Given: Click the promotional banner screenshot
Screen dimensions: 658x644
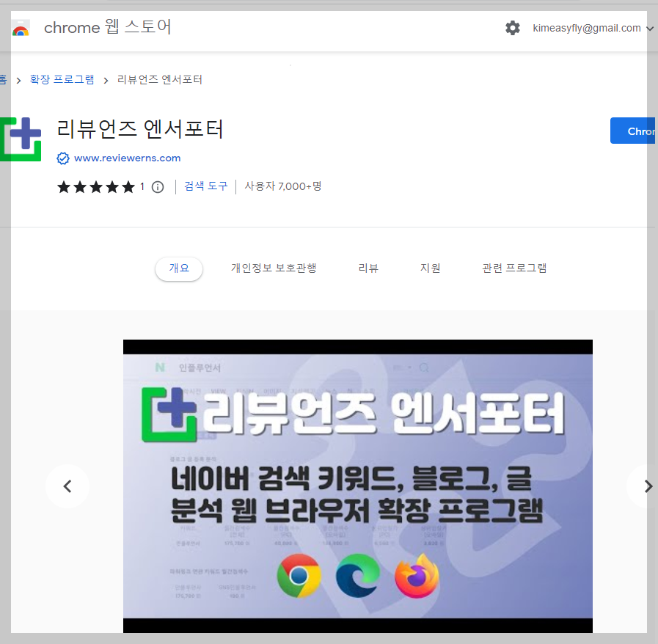Looking at the screenshot, I should pyautogui.click(x=357, y=486).
